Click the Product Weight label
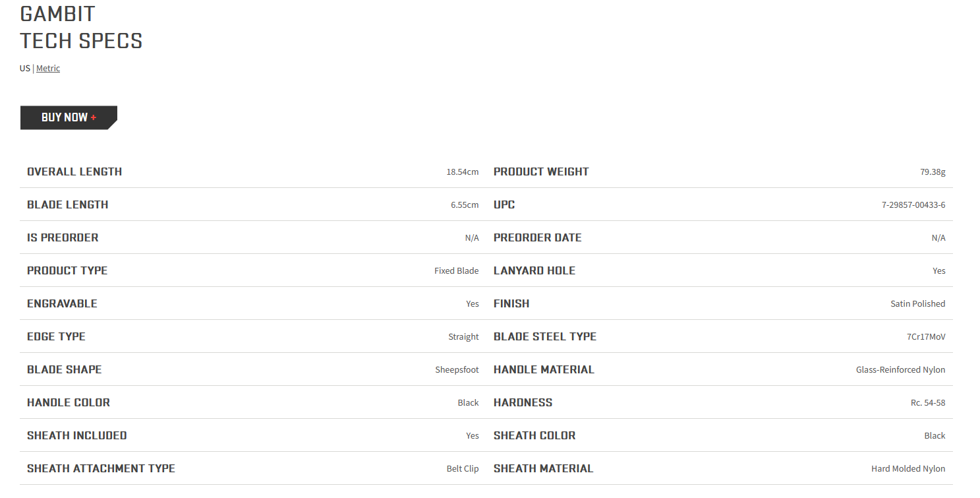Viewport: 980px width, 498px height. [x=541, y=171]
